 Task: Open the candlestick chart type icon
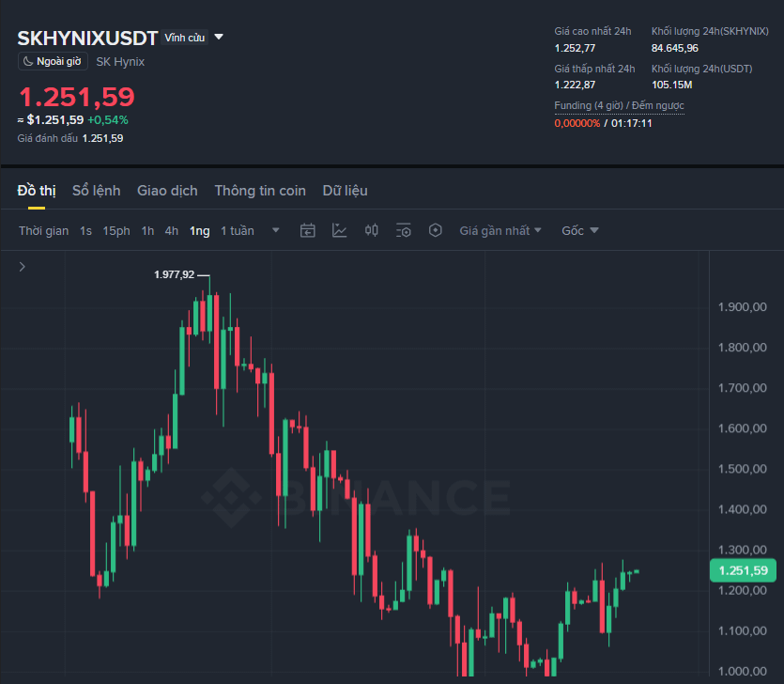372,230
